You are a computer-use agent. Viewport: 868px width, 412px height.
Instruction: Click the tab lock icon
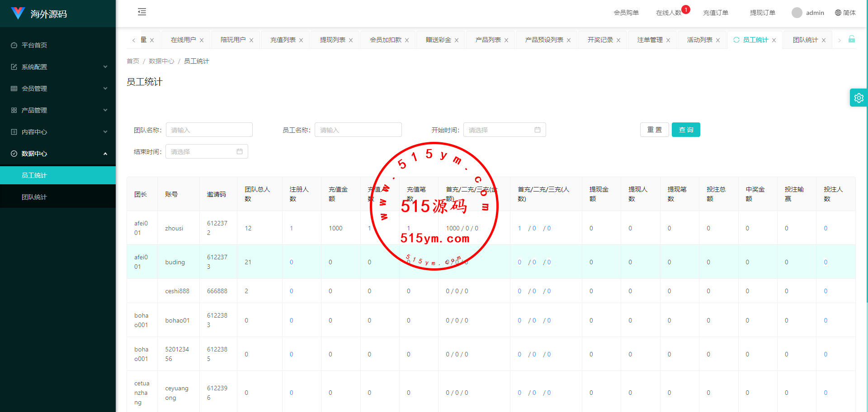click(x=851, y=39)
